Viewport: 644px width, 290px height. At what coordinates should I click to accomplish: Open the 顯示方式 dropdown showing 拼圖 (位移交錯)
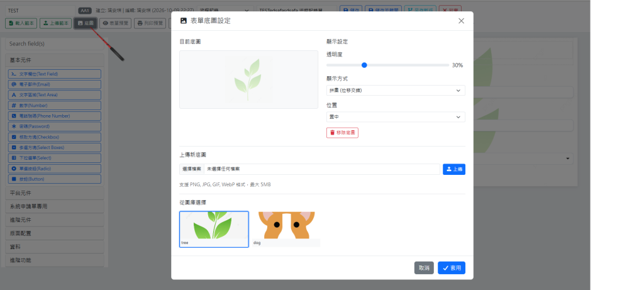click(396, 91)
